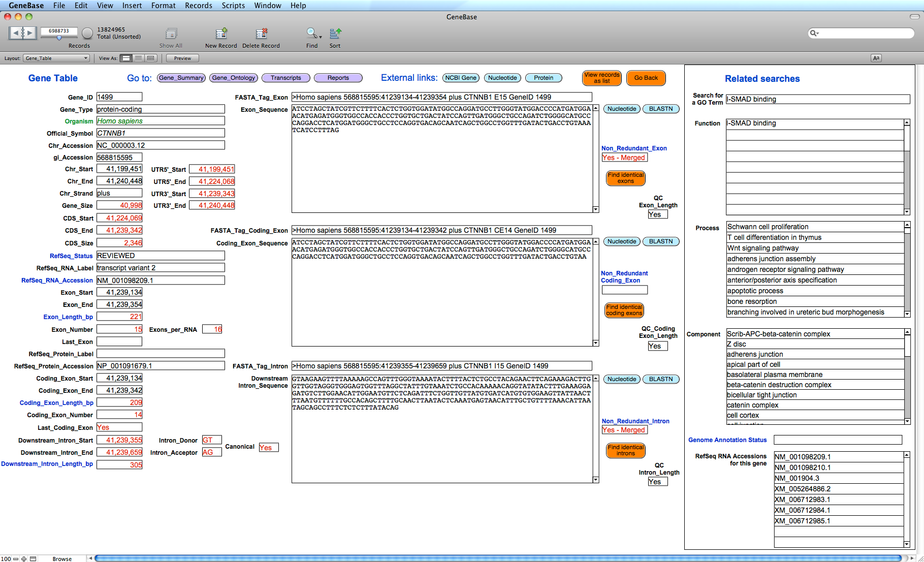This screenshot has width=924, height=562.
Task: Open the Format menu
Action: click(x=163, y=6)
